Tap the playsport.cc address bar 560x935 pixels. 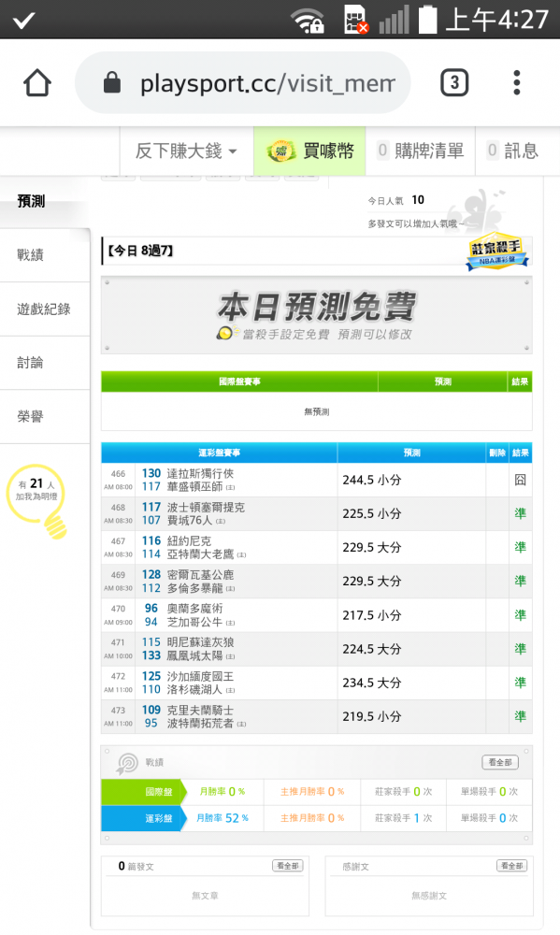tap(242, 83)
